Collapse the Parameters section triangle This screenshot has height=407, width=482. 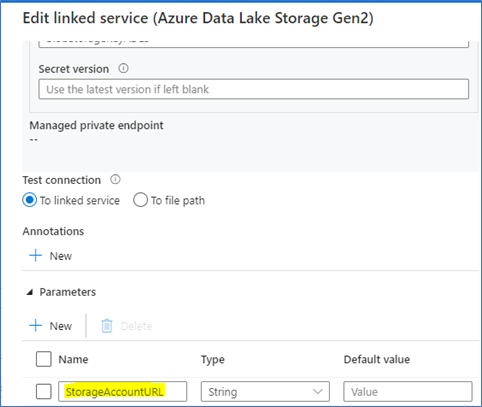(30, 292)
